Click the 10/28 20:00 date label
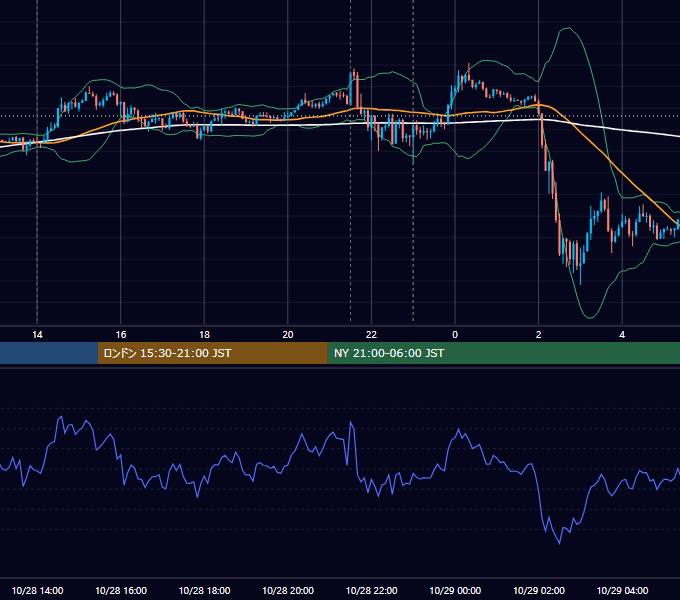Image resolution: width=680 pixels, height=600 pixels. [x=288, y=590]
